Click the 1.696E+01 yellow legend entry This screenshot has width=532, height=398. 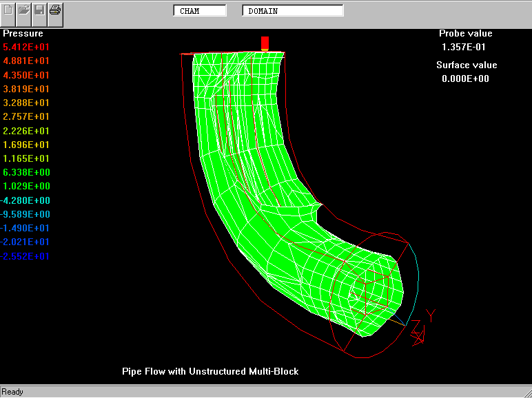click(x=26, y=145)
